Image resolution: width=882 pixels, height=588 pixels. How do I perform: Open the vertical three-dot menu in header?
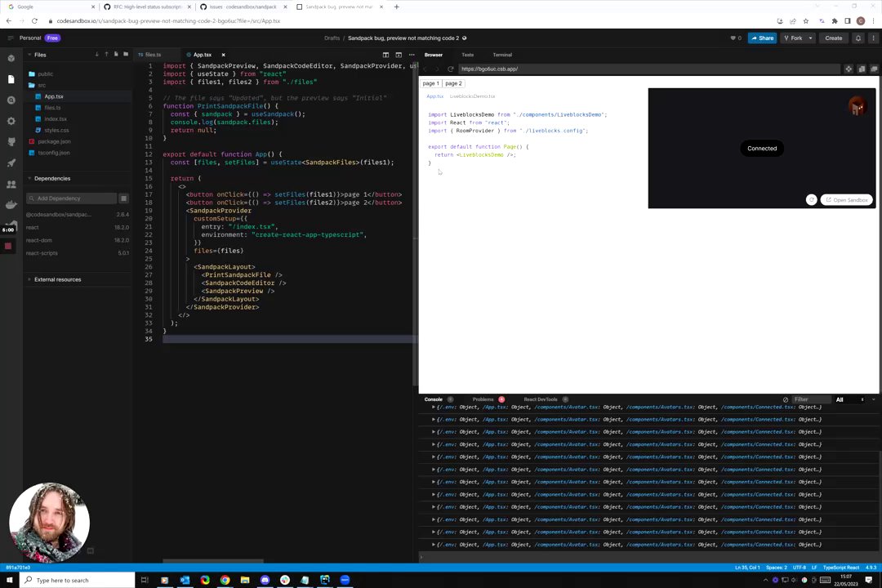[874, 38]
